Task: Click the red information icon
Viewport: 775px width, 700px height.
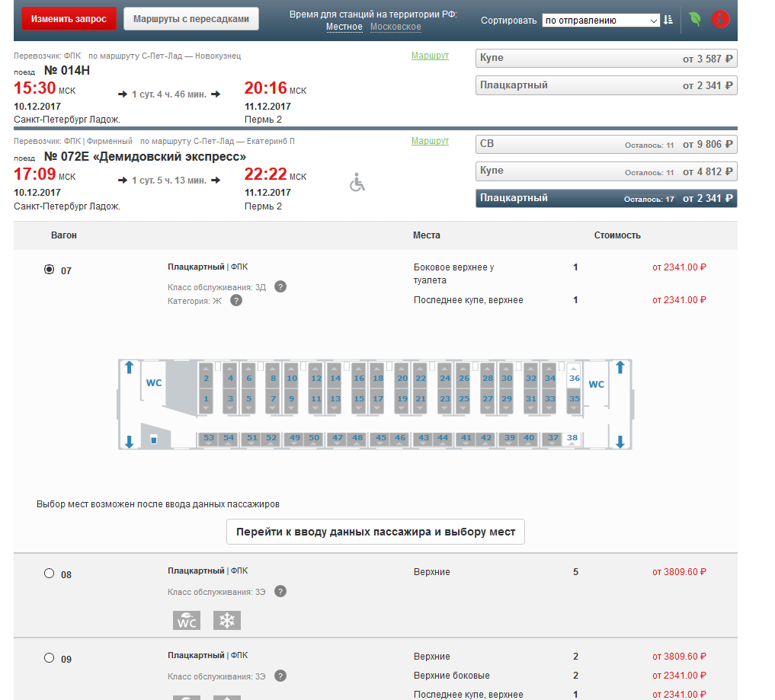Action: pyautogui.click(x=720, y=20)
